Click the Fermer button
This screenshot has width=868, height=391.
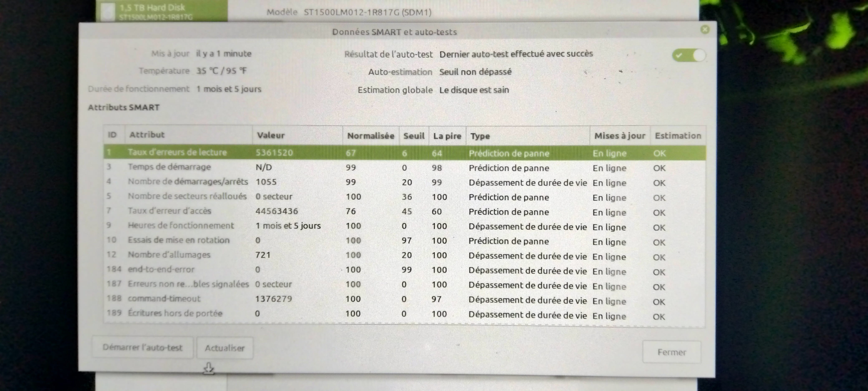click(x=672, y=352)
